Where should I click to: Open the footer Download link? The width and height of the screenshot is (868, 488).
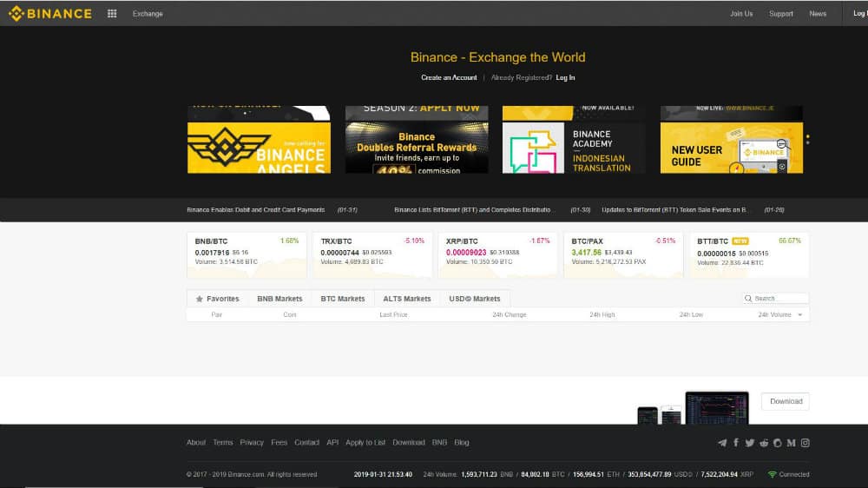coord(409,443)
